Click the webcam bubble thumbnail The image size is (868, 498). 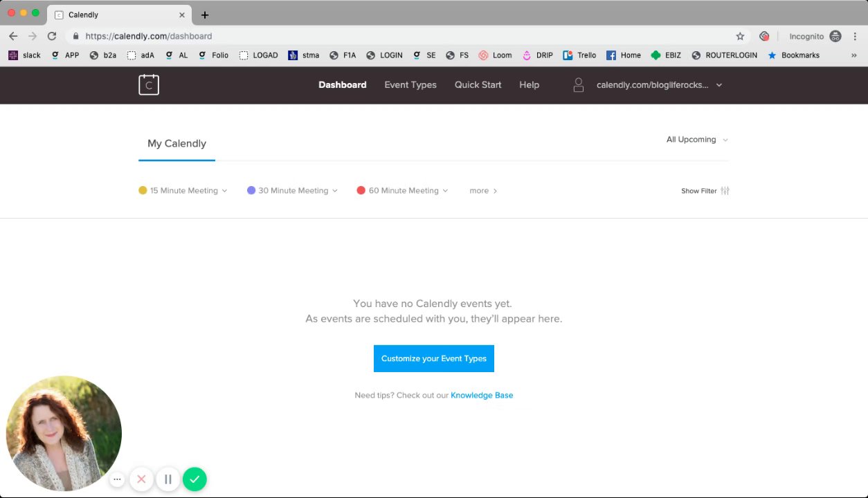pyautogui.click(x=64, y=434)
